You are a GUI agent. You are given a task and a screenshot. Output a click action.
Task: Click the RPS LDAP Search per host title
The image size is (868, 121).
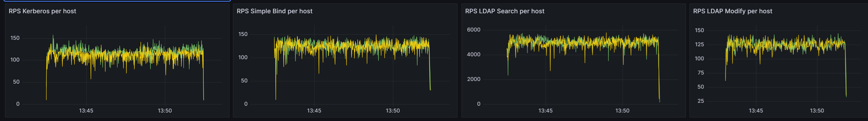tap(504, 11)
